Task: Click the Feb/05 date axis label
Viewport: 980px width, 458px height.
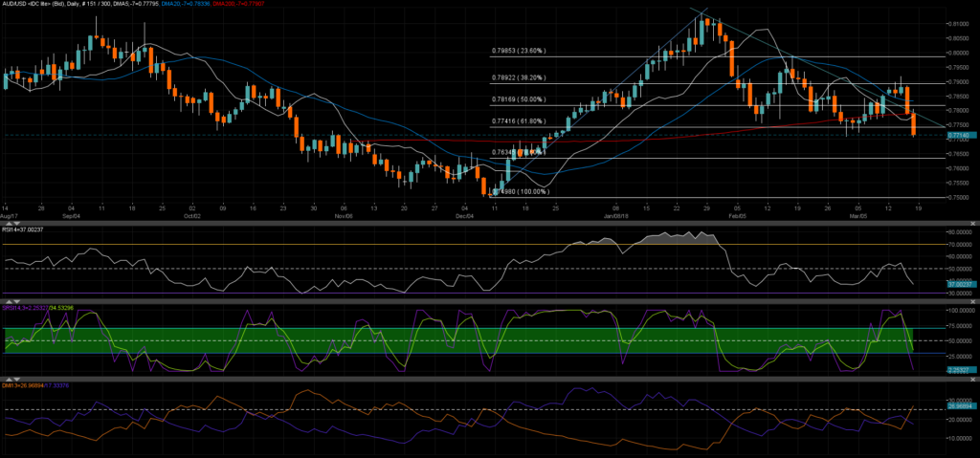Action: point(738,216)
